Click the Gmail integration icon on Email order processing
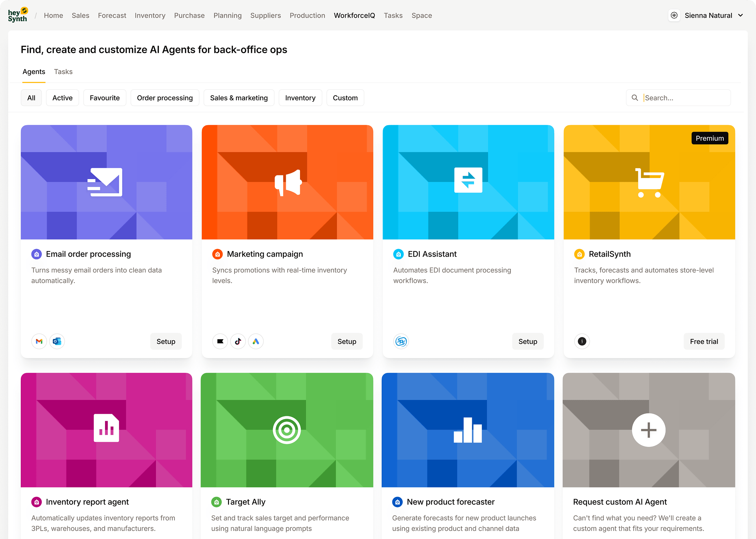This screenshot has height=539, width=756. pos(39,341)
